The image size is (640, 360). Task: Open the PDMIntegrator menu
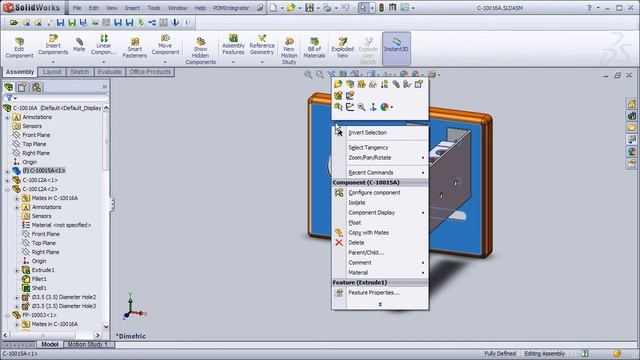pyautogui.click(x=231, y=8)
